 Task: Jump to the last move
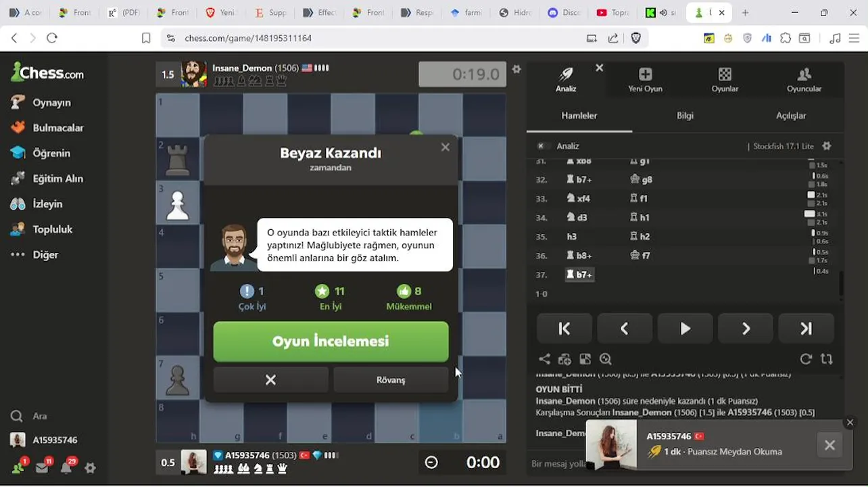(x=806, y=329)
